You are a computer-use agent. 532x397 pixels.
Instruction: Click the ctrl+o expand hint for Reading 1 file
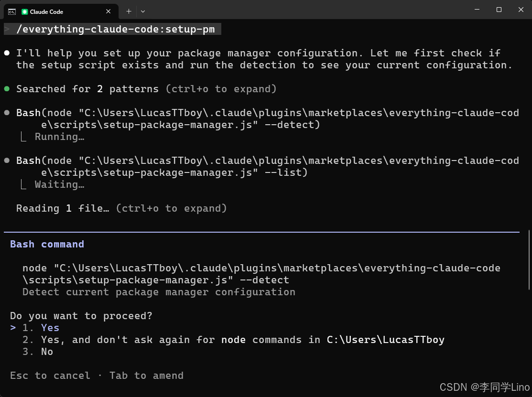(171, 208)
